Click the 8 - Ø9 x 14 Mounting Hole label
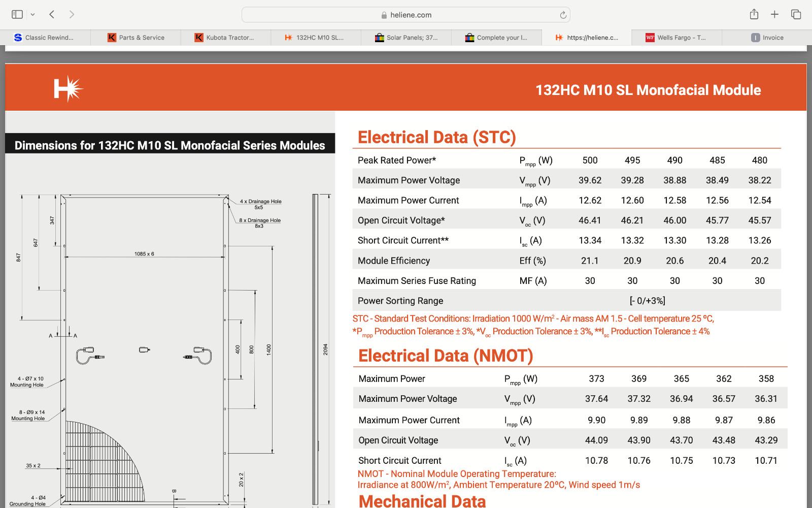This screenshot has width=812, height=508. pos(28,416)
